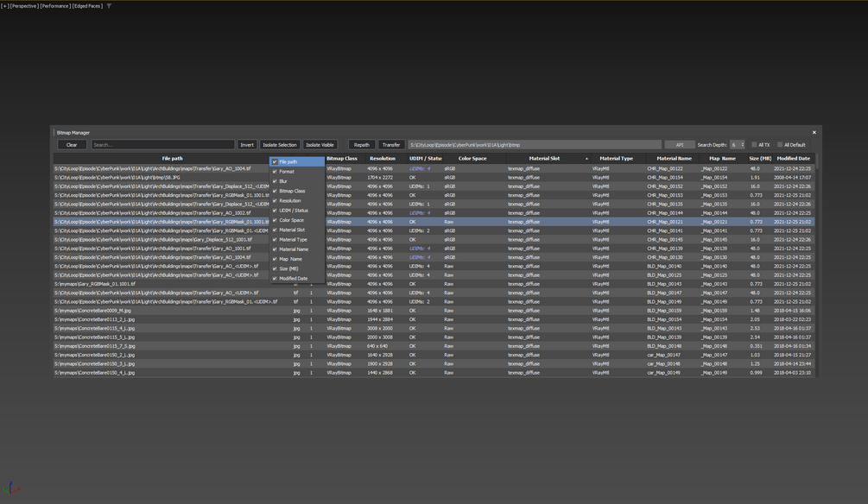Click the BLD_Map_00159 material name cell
The width and height of the screenshot is (868, 504).
click(x=664, y=311)
